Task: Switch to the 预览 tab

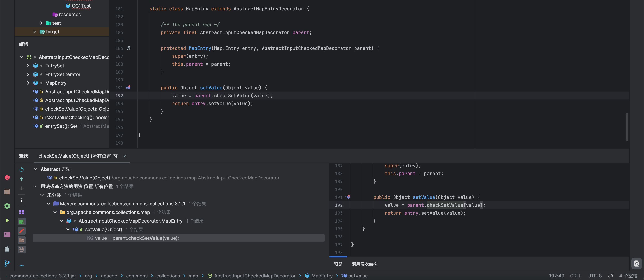Action: click(x=338, y=264)
